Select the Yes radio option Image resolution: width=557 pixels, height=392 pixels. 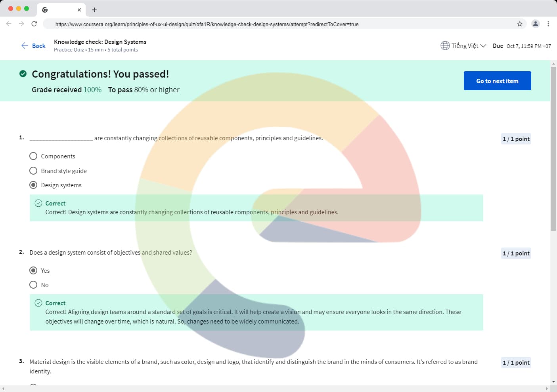(x=33, y=270)
